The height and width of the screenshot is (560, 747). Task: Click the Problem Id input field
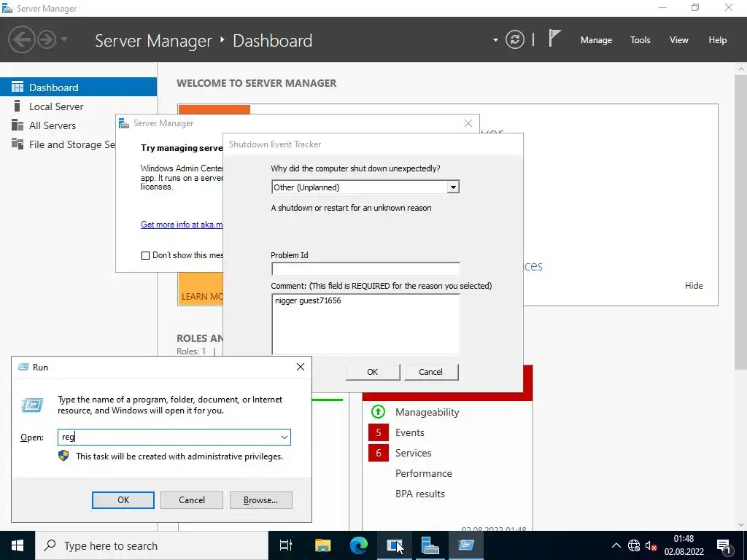pyautogui.click(x=365, y=268)
